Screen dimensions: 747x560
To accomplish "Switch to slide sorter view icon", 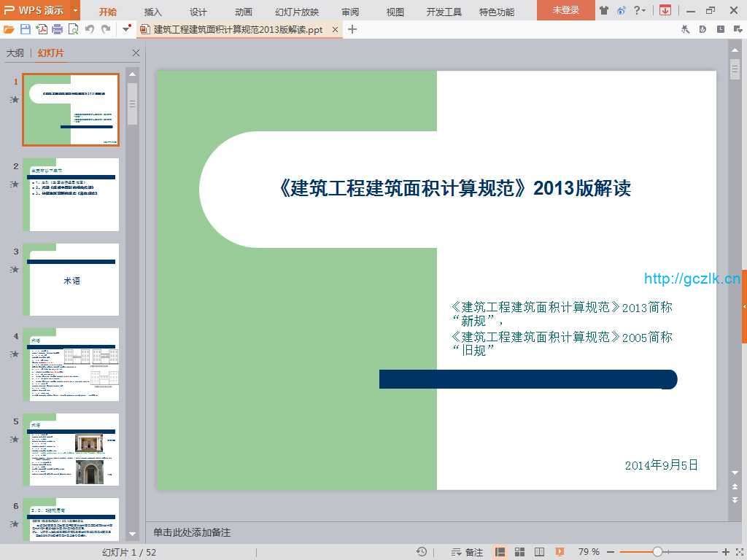I will click(x=519, y=552).
